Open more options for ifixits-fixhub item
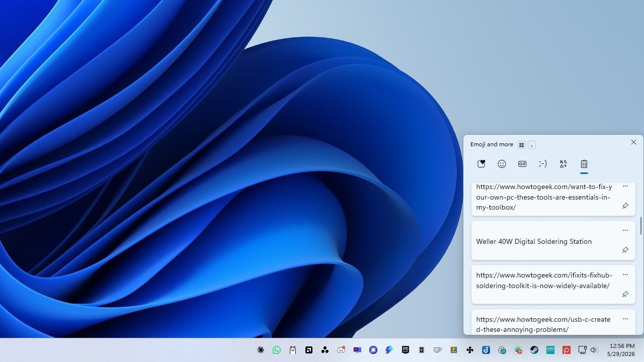Viewport: 644px width, 362px height. coord(625,275)
